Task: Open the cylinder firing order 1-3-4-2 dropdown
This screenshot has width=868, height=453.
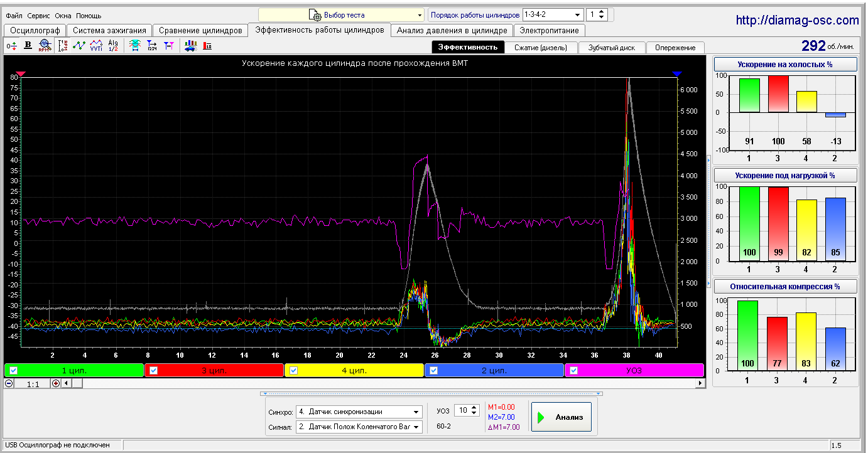Action: tap(553, 14)
